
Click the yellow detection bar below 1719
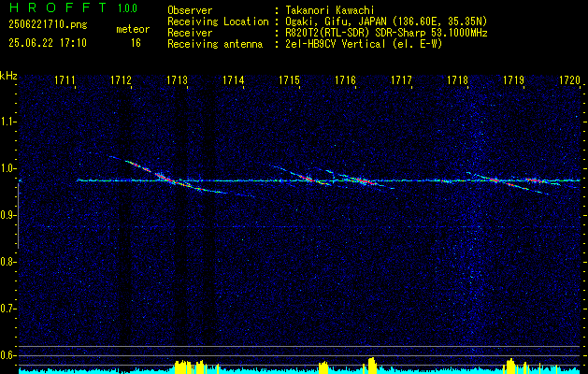510,366
